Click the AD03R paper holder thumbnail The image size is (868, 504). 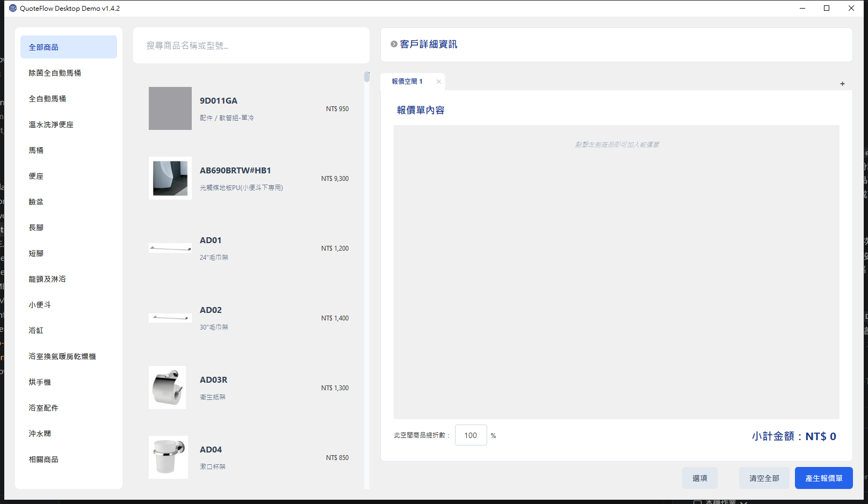(x=168, y=388)
